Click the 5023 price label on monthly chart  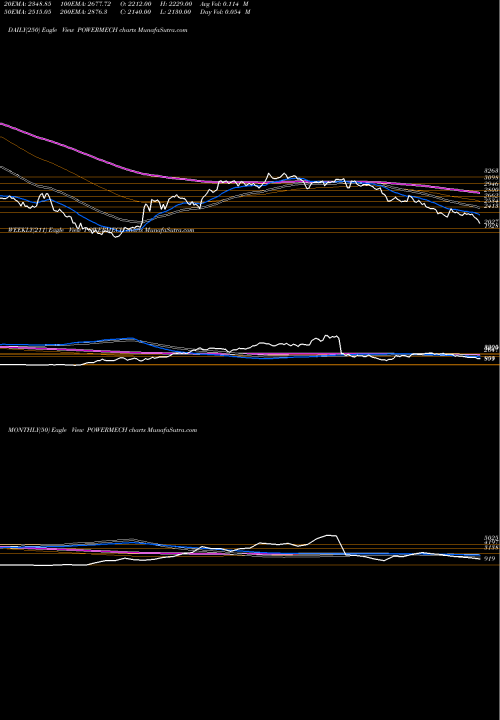[491, 538]
